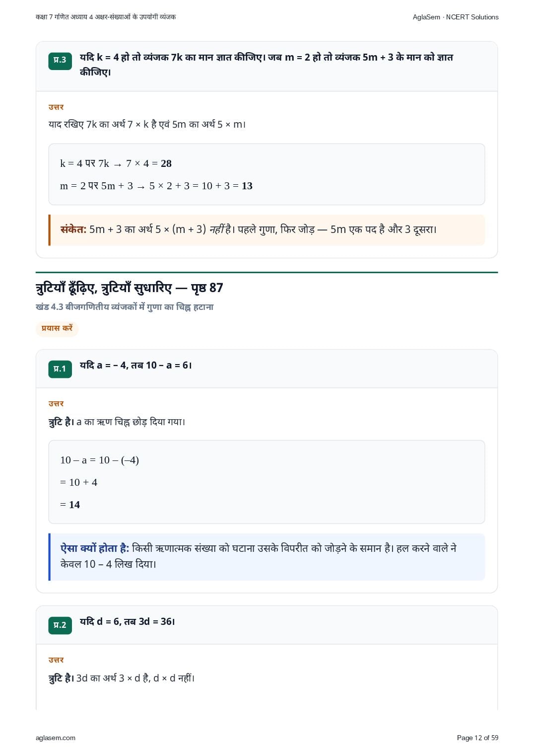534x756 pixels.
Task: Click the question text यदि d = 6, तब 3d = 36
Action: [x=128, y=621]
